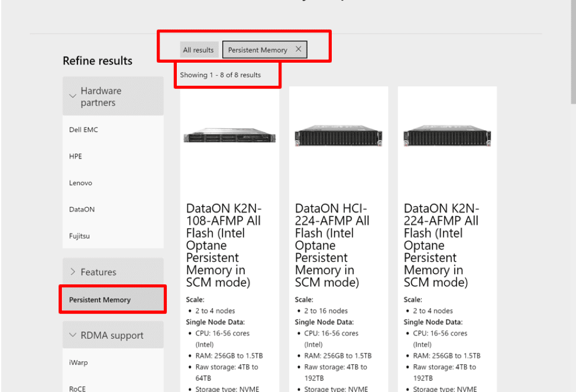Remove the Persistent Memory filter with X
Viewport: 576px width, 392px height.
[298, 49]
